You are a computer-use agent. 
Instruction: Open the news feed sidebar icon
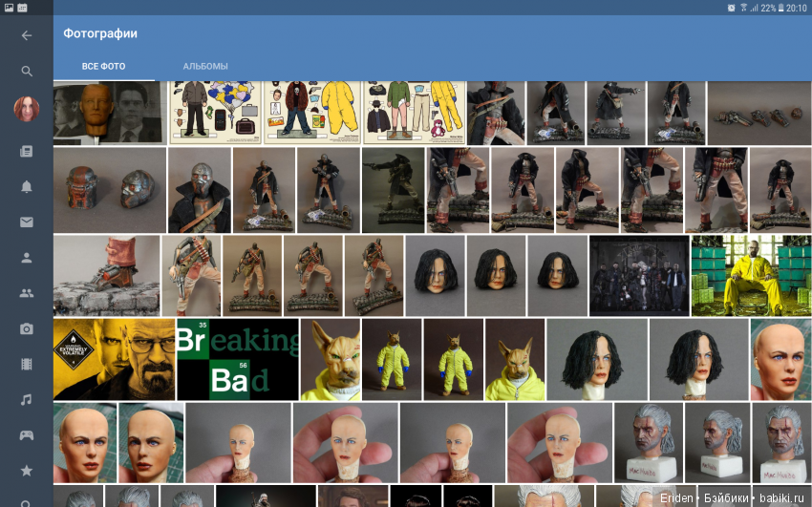pos(27,151)
